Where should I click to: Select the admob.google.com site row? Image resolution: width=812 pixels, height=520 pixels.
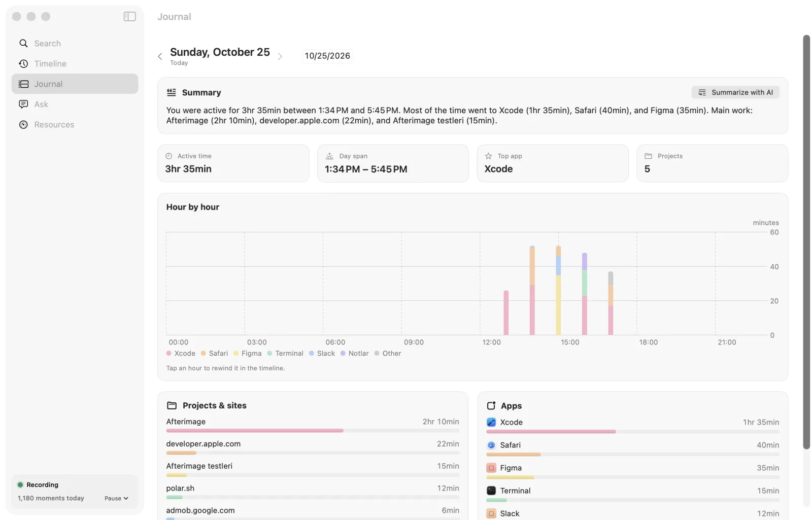[313, 513]
